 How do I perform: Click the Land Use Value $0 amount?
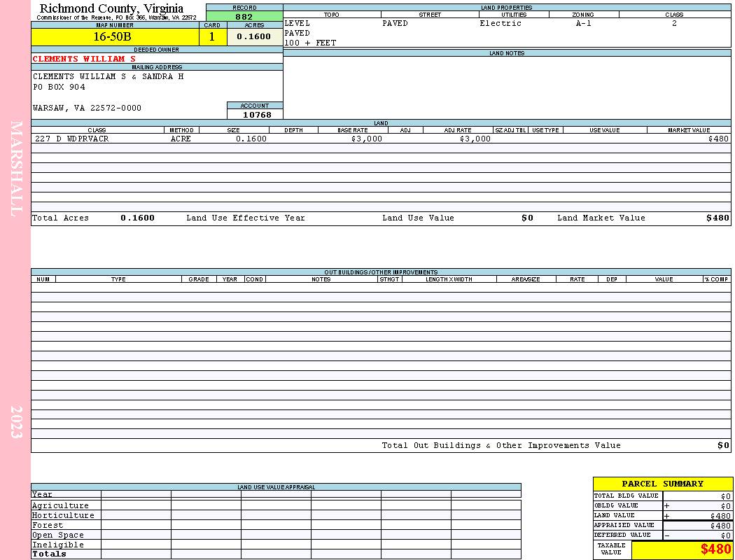point(527,218)
